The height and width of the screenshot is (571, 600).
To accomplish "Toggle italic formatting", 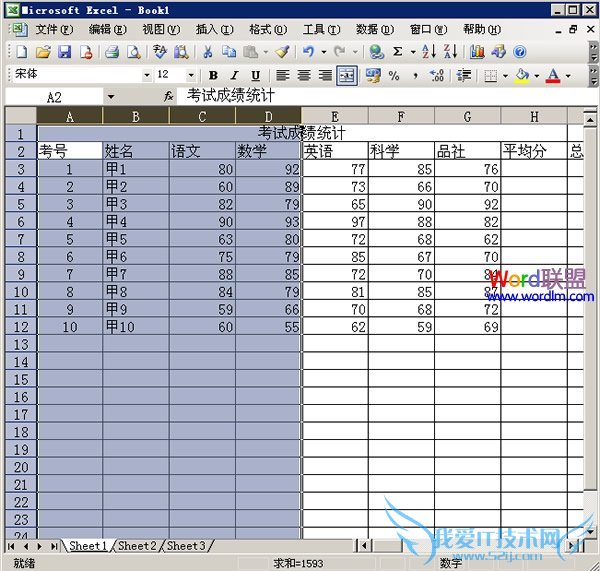I will 234,76.
